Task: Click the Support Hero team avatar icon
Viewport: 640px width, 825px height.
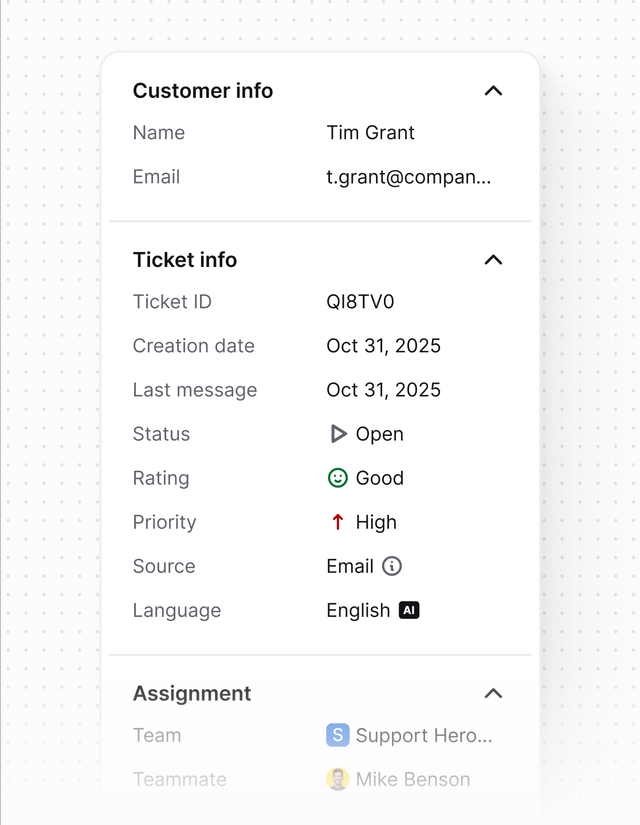Action: click(x=337, y=735)
